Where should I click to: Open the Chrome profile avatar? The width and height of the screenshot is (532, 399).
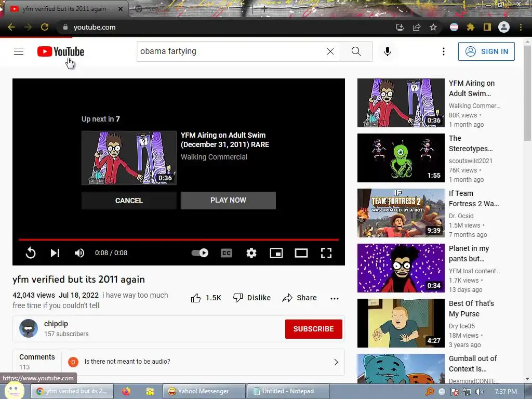click(504, 27)
